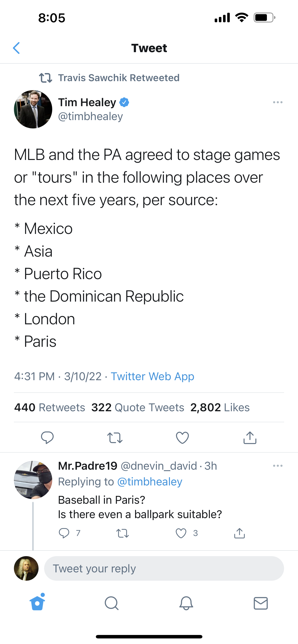Retweet Tim Healey's tweet
Screen dimensions: 298x644
[115, 437]
